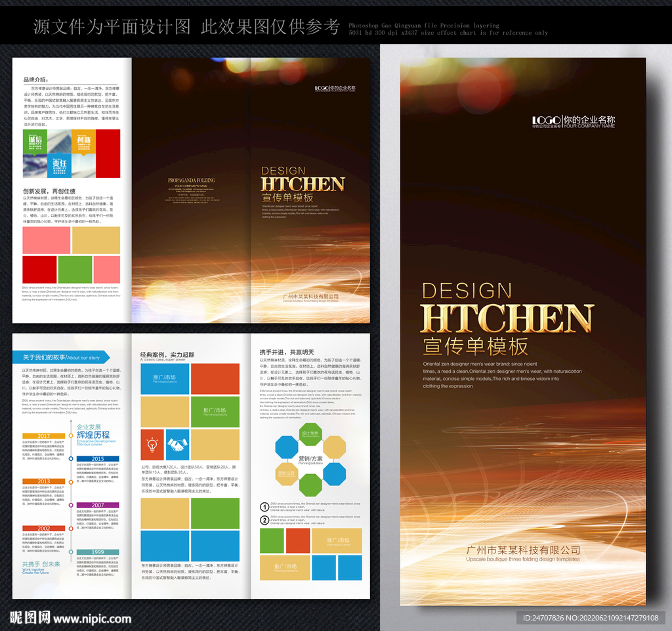Select the 2007 timeline label

98,505
